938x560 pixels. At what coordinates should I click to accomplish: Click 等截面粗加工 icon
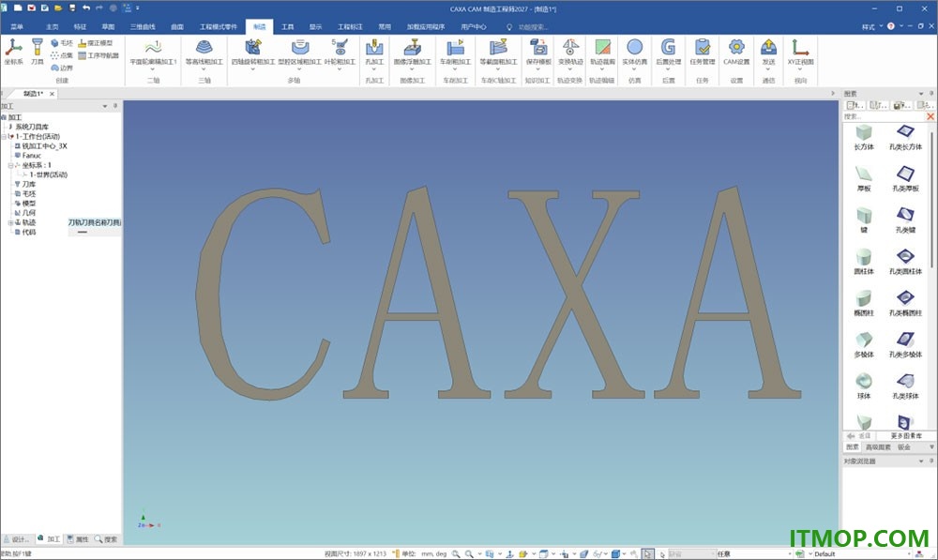point(498,52)
